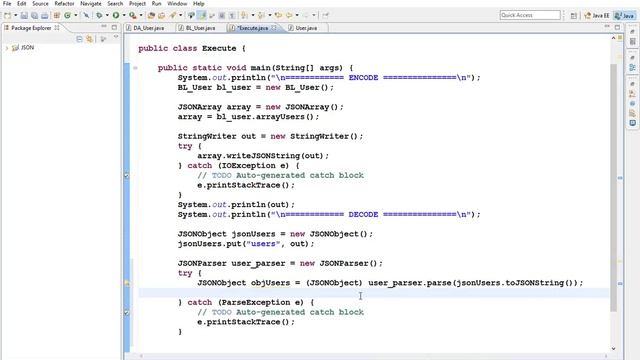This screenshot has width=640, height=360.
Task: Open the Source menu
Action: pos(40,4)
